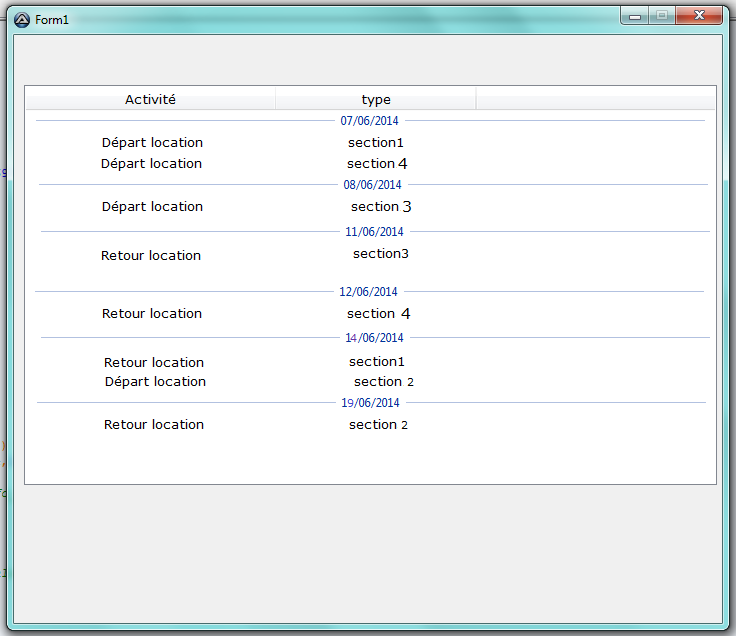736x636 pixels.
Task: Maximize the Form1 window
Action: [661, 16]
